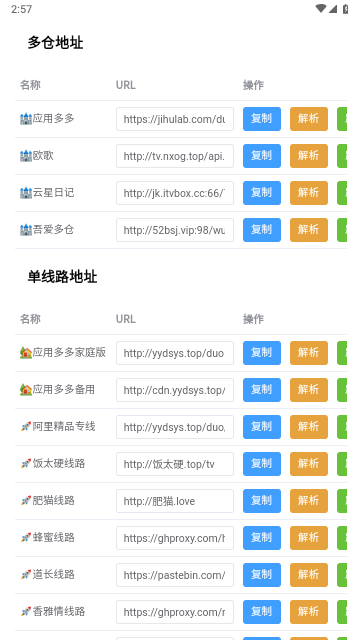Copy the 道长线路 URL

tap(262, 575)
